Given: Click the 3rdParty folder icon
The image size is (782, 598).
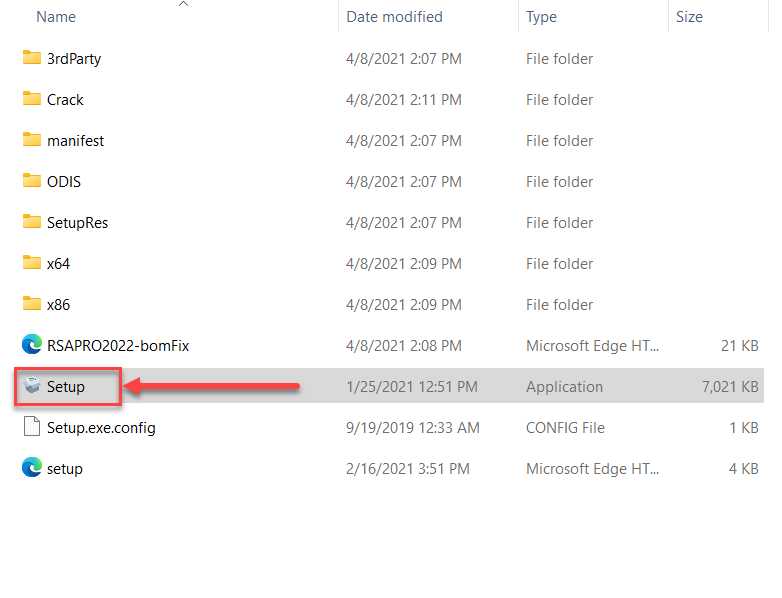Looking at the screenshot, I should 31,58.
